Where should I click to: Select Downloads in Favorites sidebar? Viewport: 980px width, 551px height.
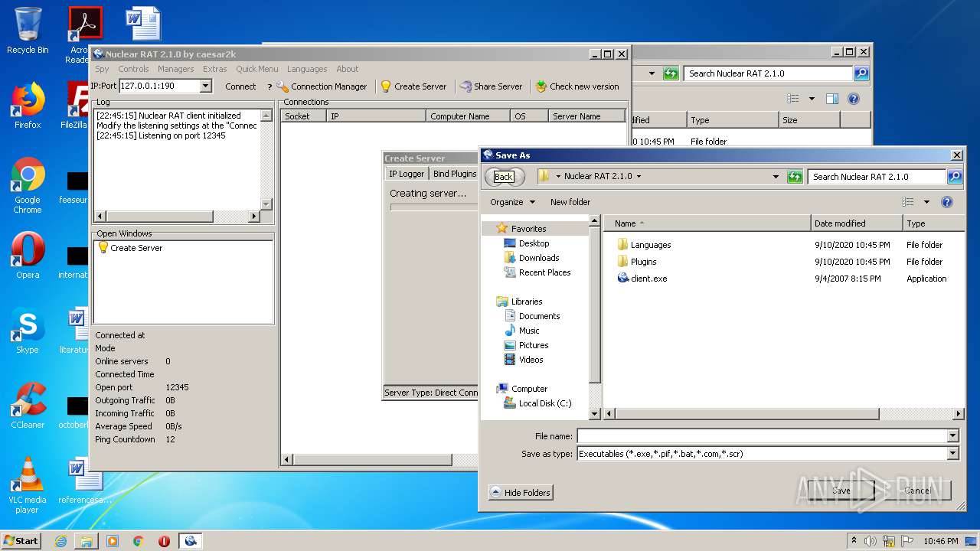point(531,258)
